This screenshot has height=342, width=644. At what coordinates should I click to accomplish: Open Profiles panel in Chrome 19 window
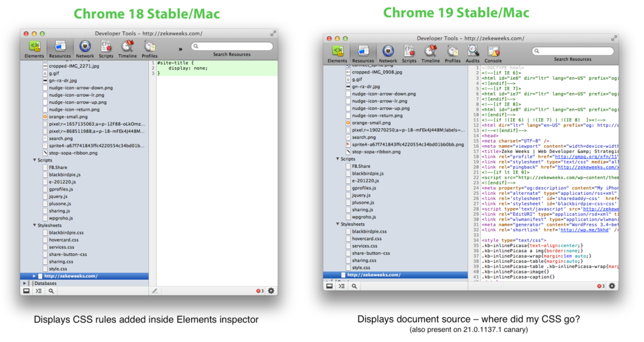[x=453, y=54]
